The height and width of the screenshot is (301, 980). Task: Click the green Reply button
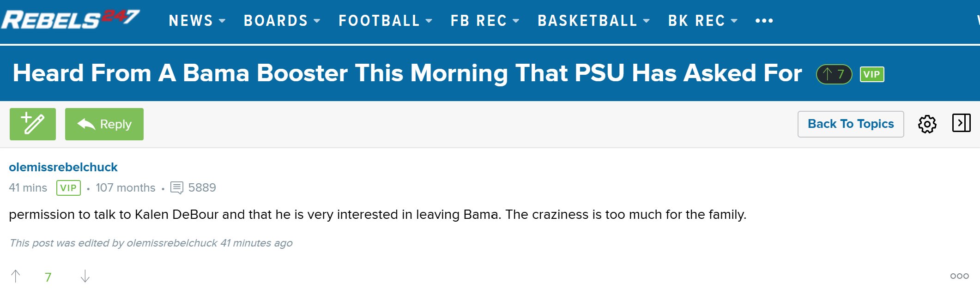pos(104,124)
